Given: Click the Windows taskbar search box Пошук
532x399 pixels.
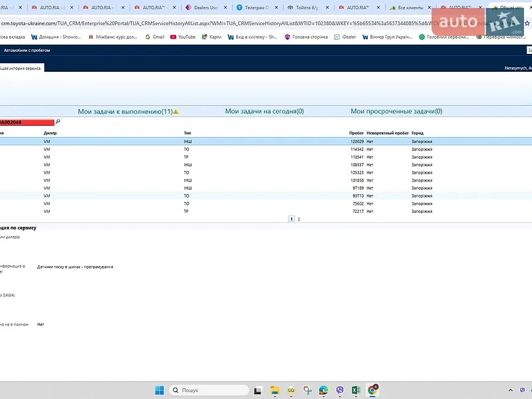Looking at the screenshot, I should click(x=209, y=390).
